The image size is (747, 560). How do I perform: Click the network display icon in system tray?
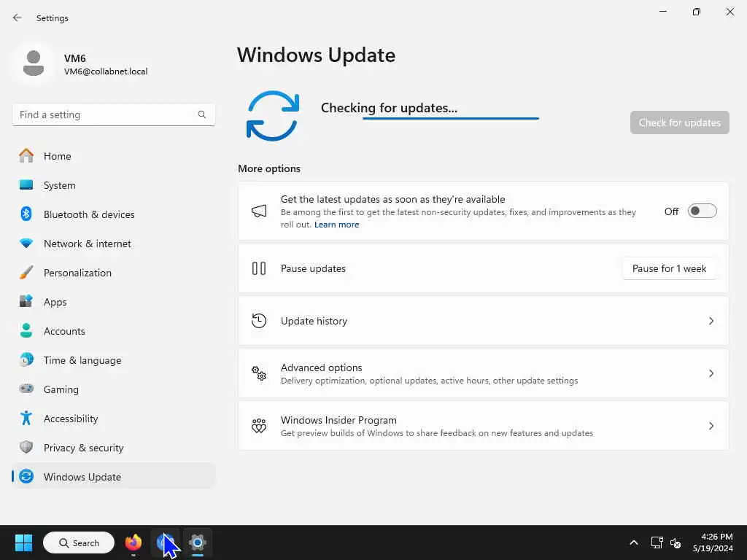(657, 542)
